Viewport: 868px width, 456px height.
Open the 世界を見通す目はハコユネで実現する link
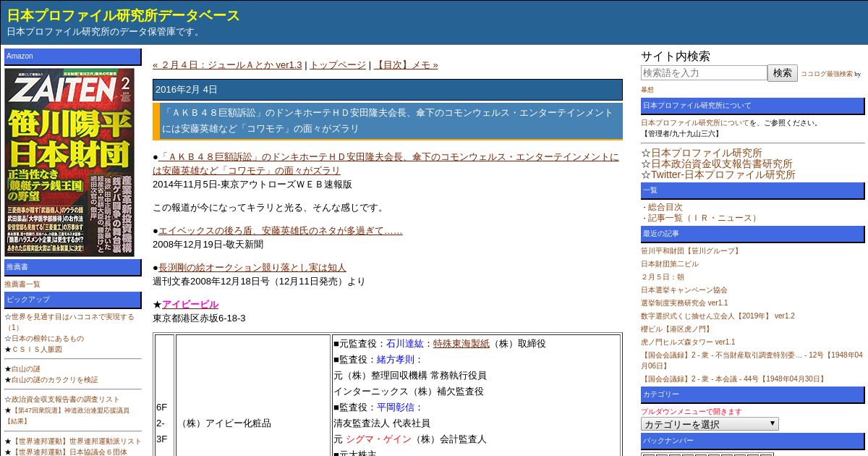click(69, 322)
